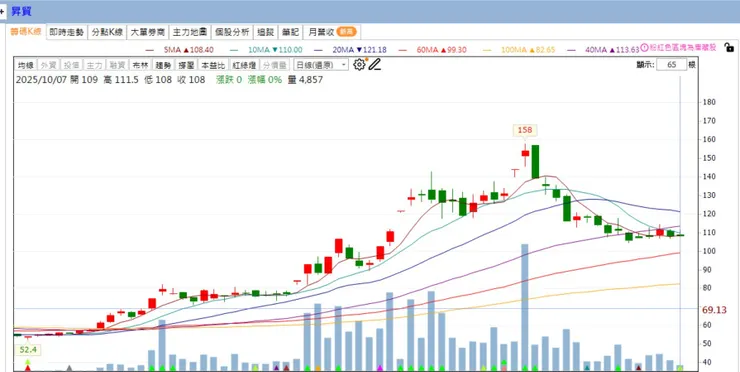The image size is (740, 372).
Task: Click the 量 4,857 volume value
Action: click(x=305, y=80)
